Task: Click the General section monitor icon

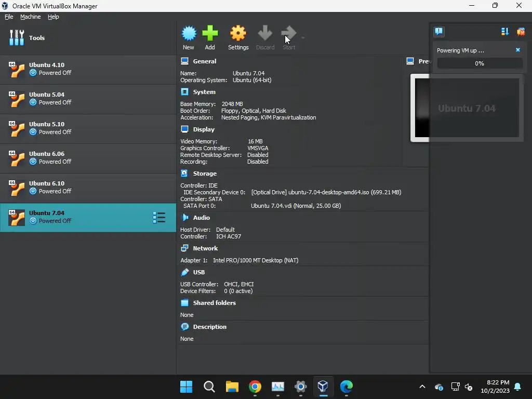Action: pyautogui.click(x=184, y=61)
